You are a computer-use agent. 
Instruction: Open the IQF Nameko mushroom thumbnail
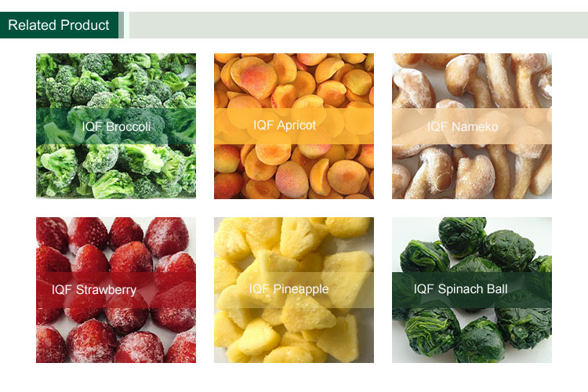(472, 125)
